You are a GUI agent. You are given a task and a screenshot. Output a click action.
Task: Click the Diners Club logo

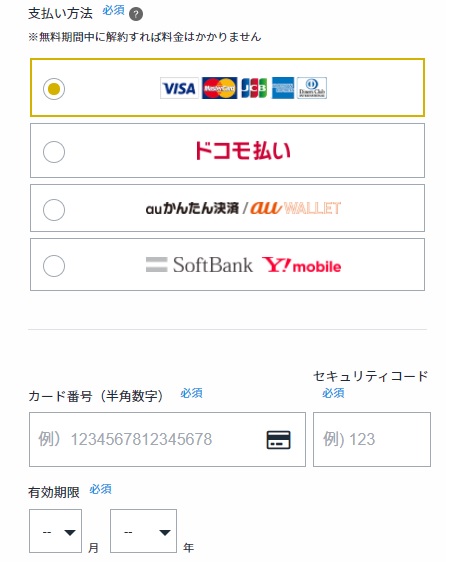coord(312,88)
